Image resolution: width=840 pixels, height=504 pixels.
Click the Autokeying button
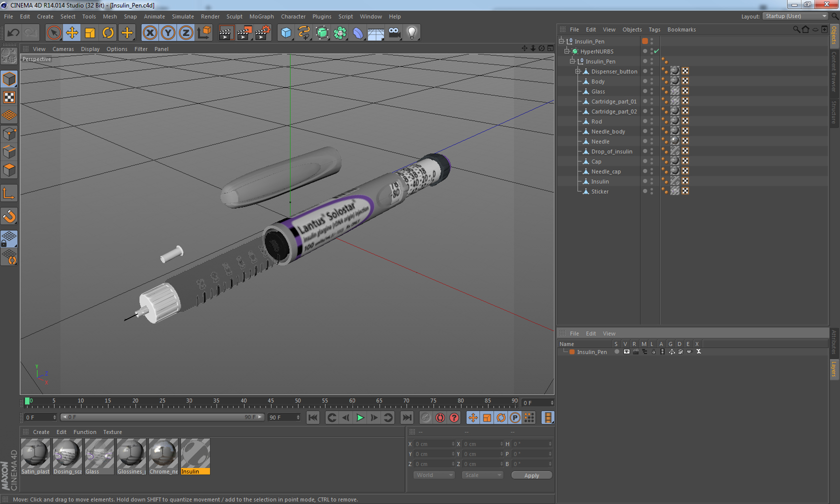440,417
